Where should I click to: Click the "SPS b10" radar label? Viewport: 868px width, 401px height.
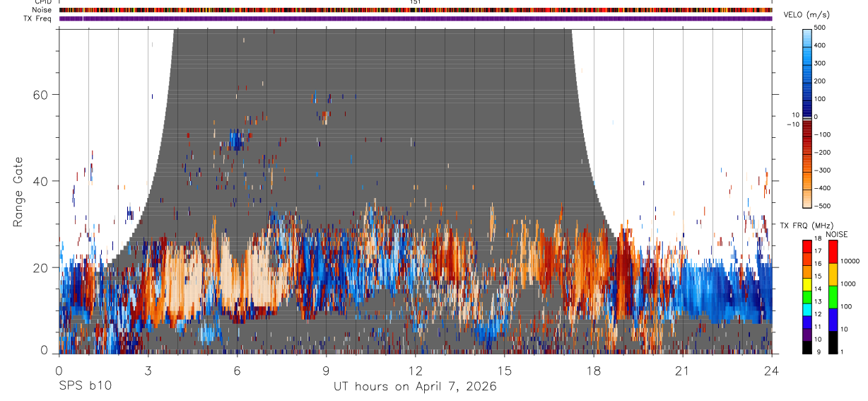[85, 386]
